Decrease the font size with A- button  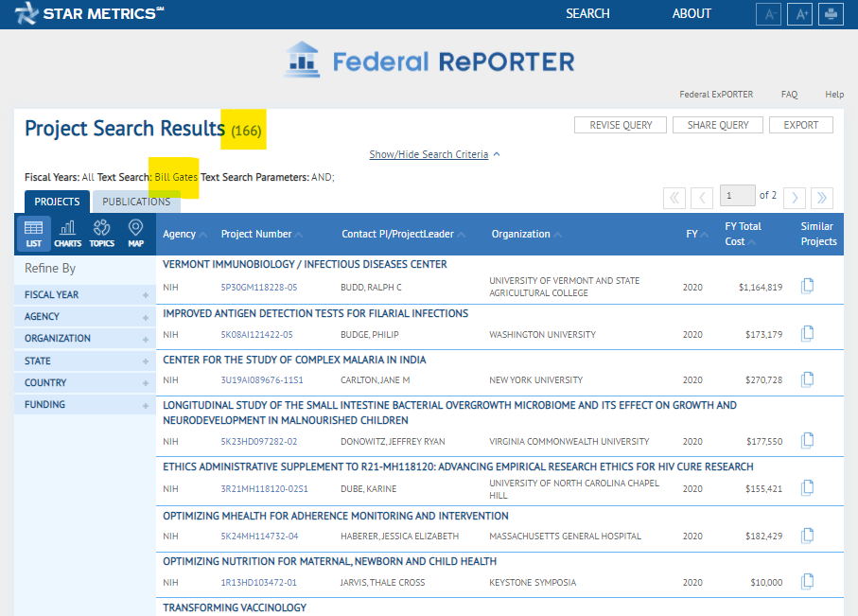coord(768,14)
